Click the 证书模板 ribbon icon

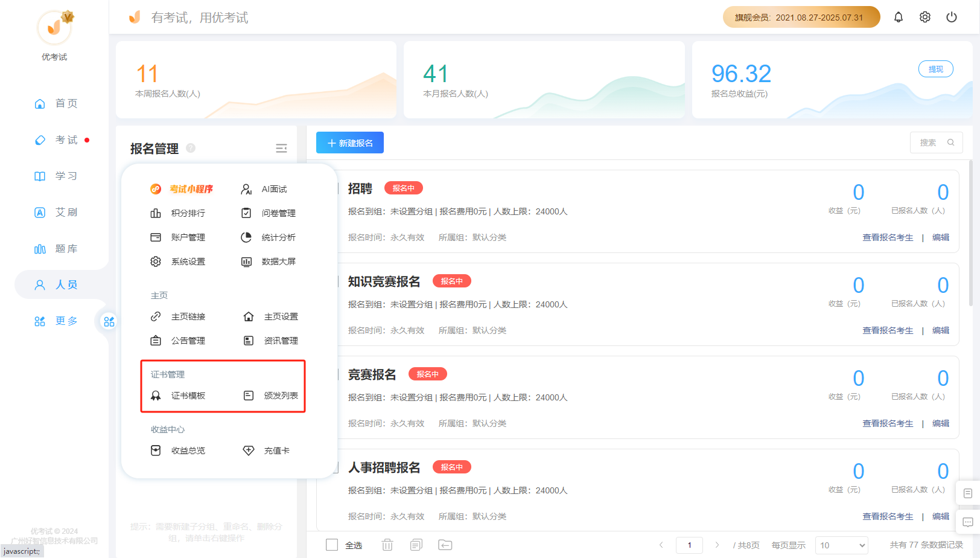pos(156,396)
